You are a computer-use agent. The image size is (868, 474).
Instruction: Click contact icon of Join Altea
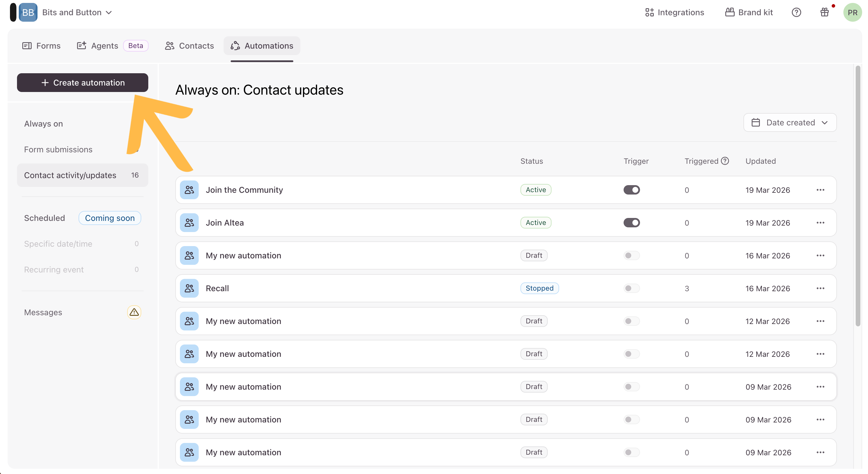point(189,223)
